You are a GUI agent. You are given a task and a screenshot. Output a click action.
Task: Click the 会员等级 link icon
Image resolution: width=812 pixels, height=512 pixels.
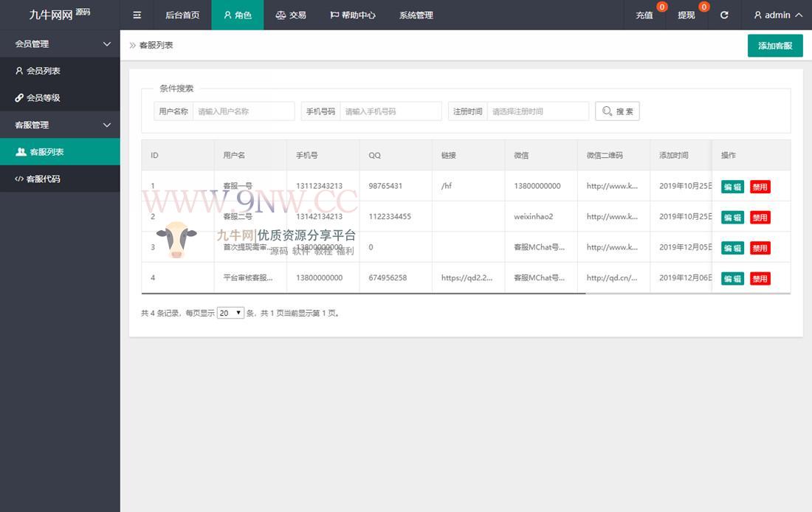(x=19, y=98)
